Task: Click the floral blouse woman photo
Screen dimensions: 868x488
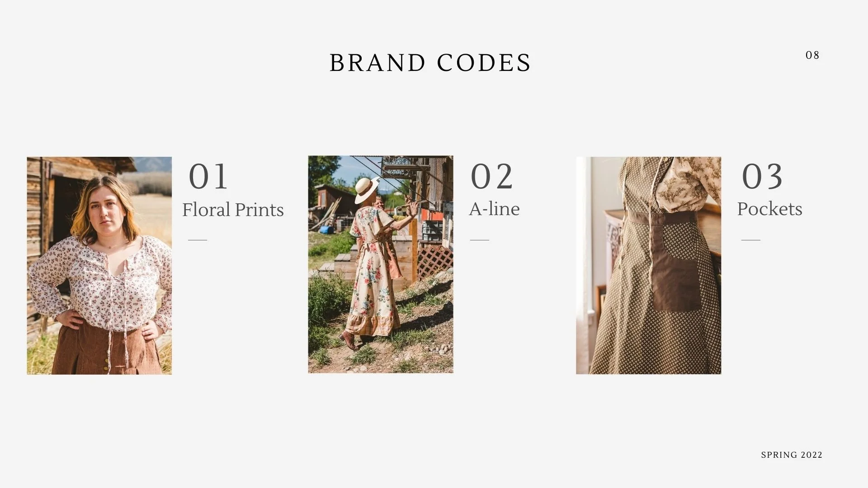Action: 99,266
